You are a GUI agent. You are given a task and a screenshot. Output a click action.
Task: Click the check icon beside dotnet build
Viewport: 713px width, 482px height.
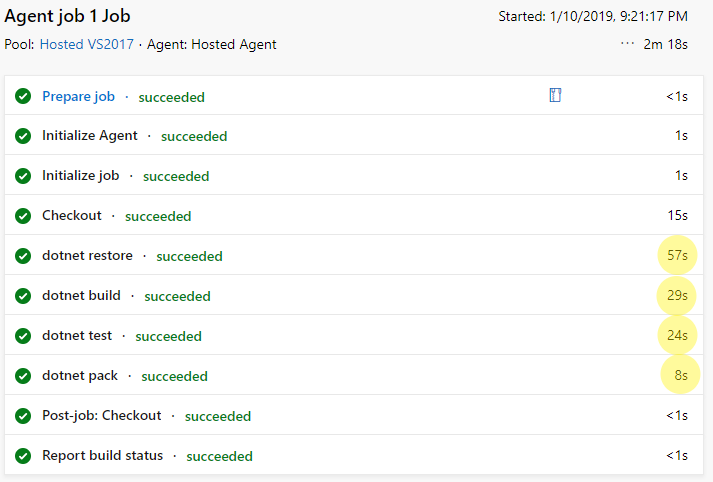(x=23, y=296)
